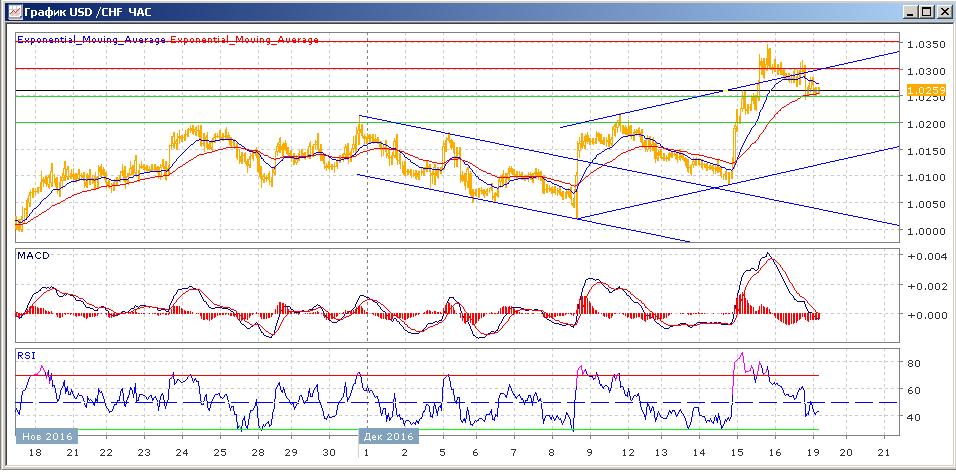The height and width of the screenshot is (474, 956).
Task: Click the RSI 80 level label
Action: (x=913, y=363)
